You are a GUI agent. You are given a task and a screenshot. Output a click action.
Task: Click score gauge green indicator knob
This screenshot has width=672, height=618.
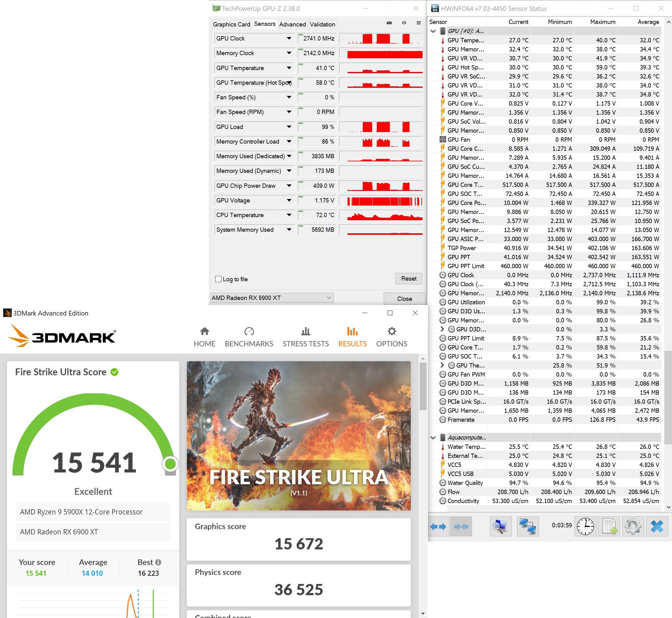(170, 464)
